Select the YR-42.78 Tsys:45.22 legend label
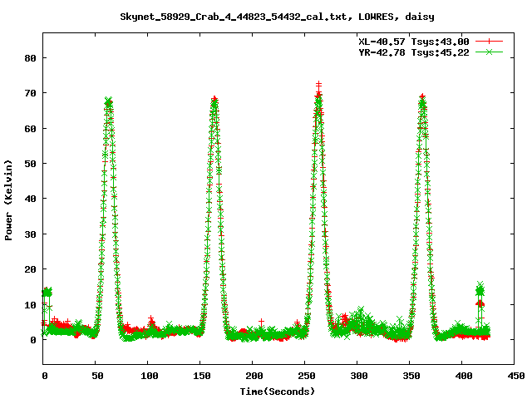This screenshot has width=532, height=399. [414, 52]
